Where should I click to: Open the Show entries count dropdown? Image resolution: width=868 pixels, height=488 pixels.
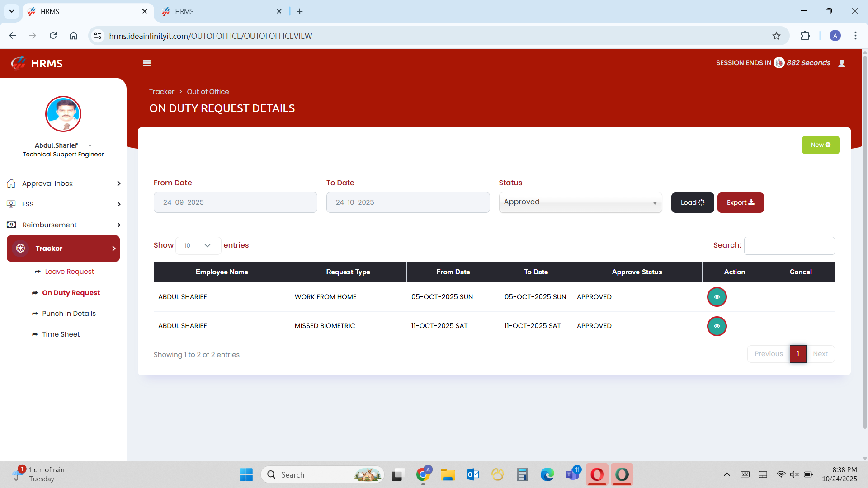tap(198, 245)
